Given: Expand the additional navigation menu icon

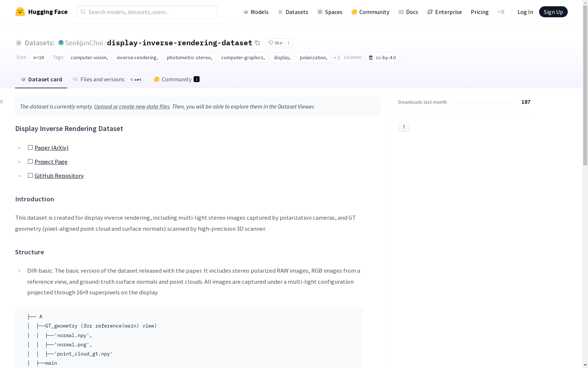Looking at the screenshot, I should click(501, 12).
